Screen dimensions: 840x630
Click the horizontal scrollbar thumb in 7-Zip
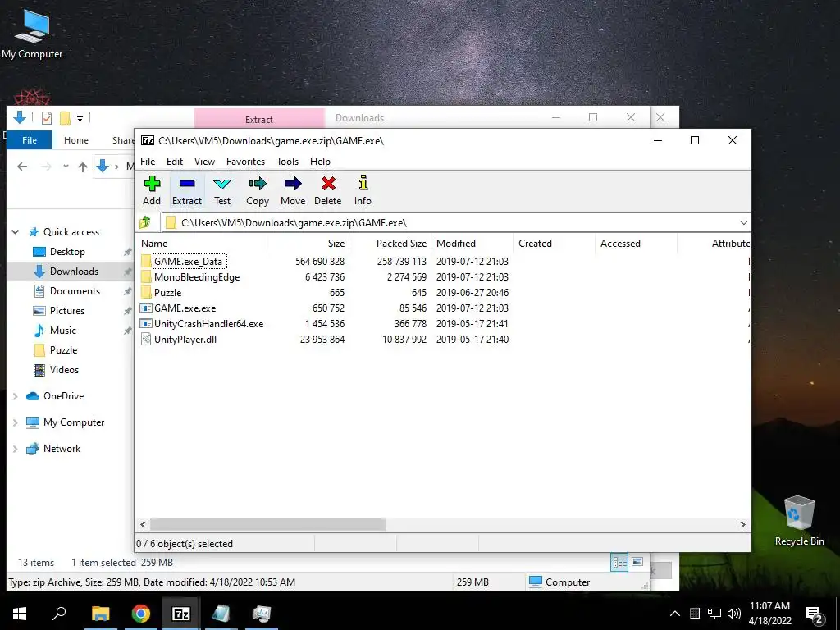click(267, 524)
